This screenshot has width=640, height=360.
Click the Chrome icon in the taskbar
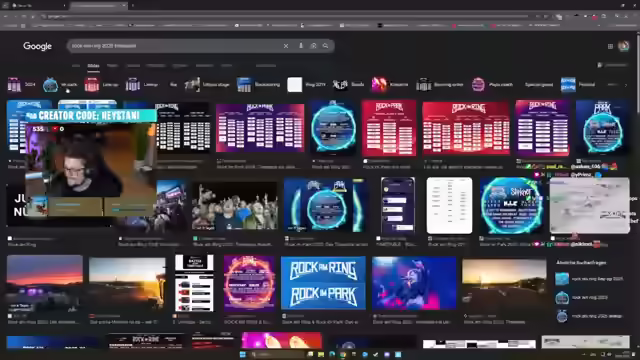(343, 354)
